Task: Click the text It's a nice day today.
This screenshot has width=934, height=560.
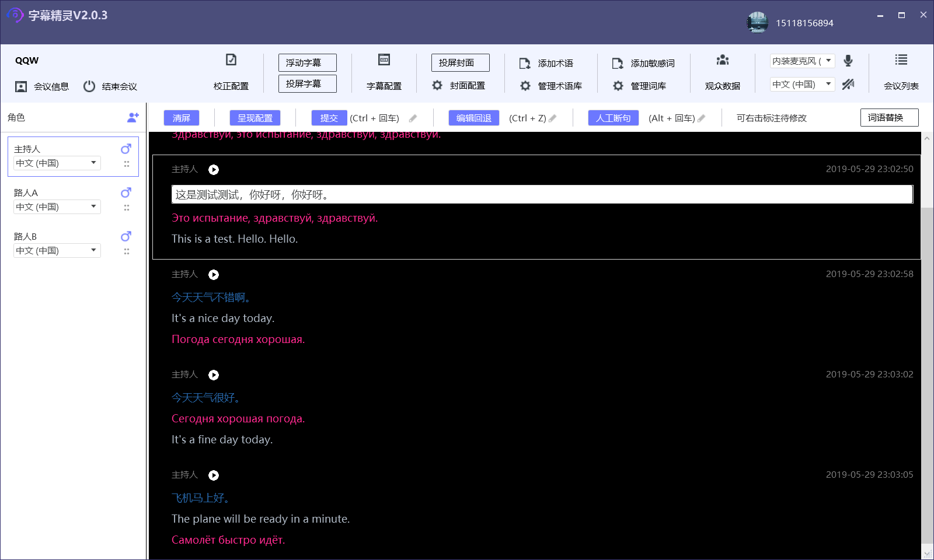Action: point(223,318)
